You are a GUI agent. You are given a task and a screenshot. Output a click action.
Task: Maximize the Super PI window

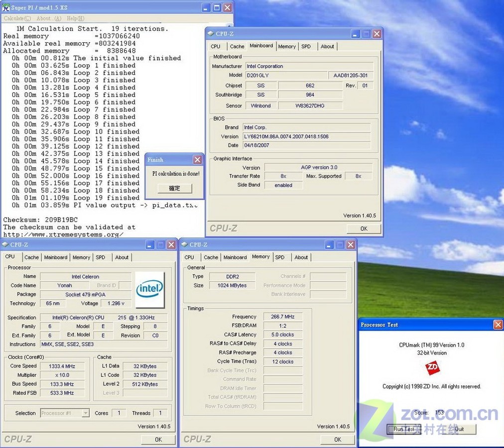[x=217, y=7]
